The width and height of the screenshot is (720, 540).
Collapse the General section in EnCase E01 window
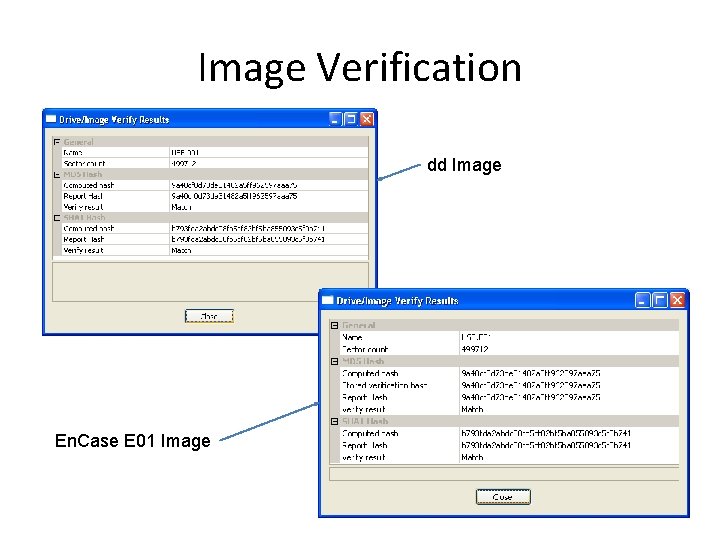(x=334, y=325)
